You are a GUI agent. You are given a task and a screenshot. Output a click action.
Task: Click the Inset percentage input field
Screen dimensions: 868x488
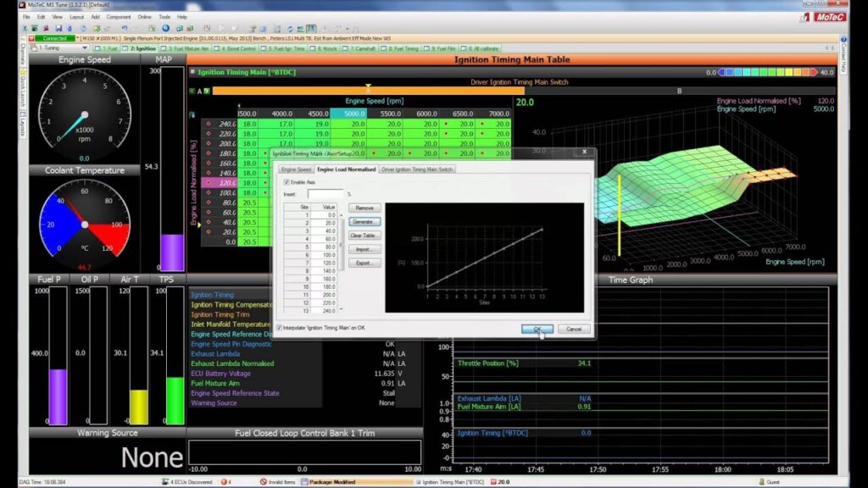pos(325,194)
